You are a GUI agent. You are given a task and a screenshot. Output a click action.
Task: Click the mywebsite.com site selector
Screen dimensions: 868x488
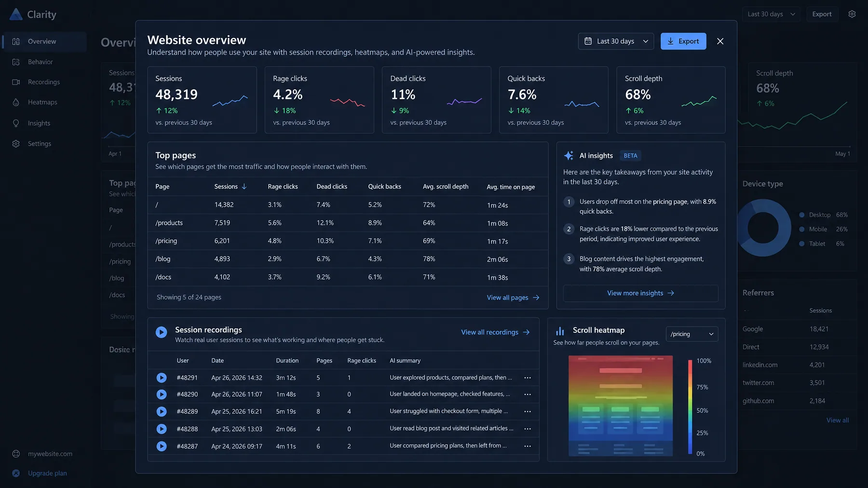43,454
